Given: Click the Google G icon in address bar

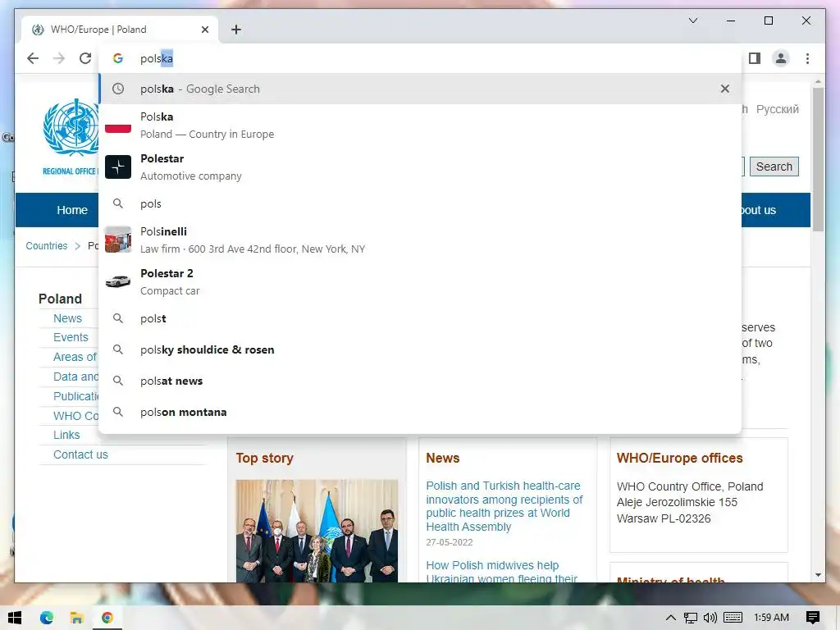Looking at the screenshot, I should 118,58.
